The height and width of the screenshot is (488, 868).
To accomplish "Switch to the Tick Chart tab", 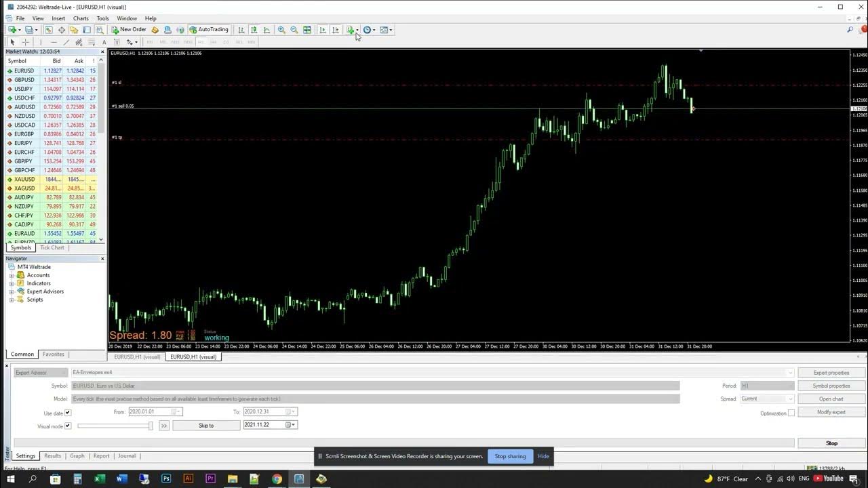I will point(52,247).
